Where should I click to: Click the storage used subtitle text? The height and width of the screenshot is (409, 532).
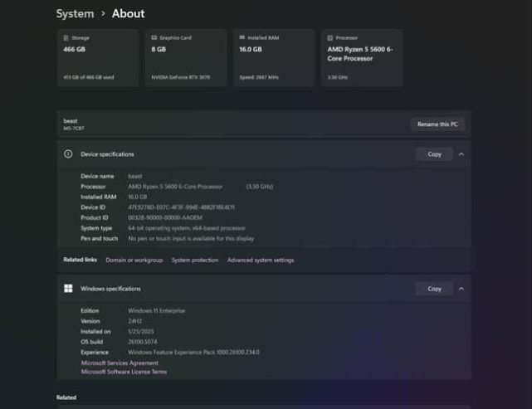pyautogui.click(x=89, y=77)
